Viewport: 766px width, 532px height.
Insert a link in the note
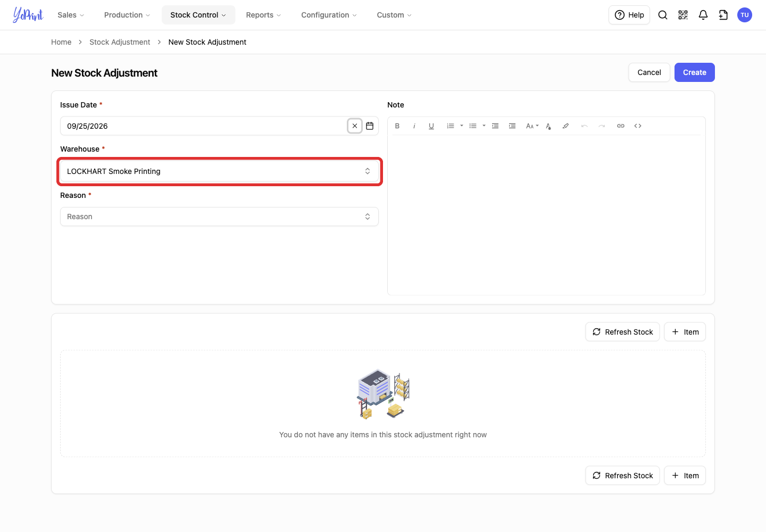point(621,126)
